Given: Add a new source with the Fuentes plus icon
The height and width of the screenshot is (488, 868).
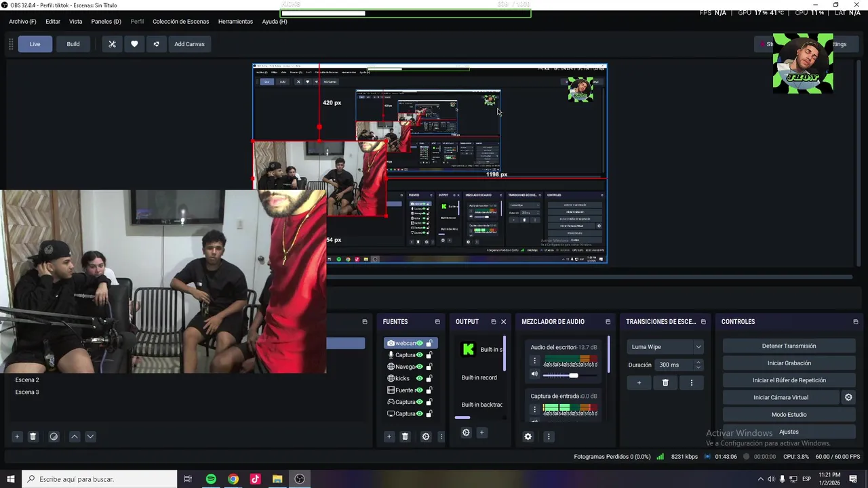Looking at the screenshot, I should [x=389, y=436].
